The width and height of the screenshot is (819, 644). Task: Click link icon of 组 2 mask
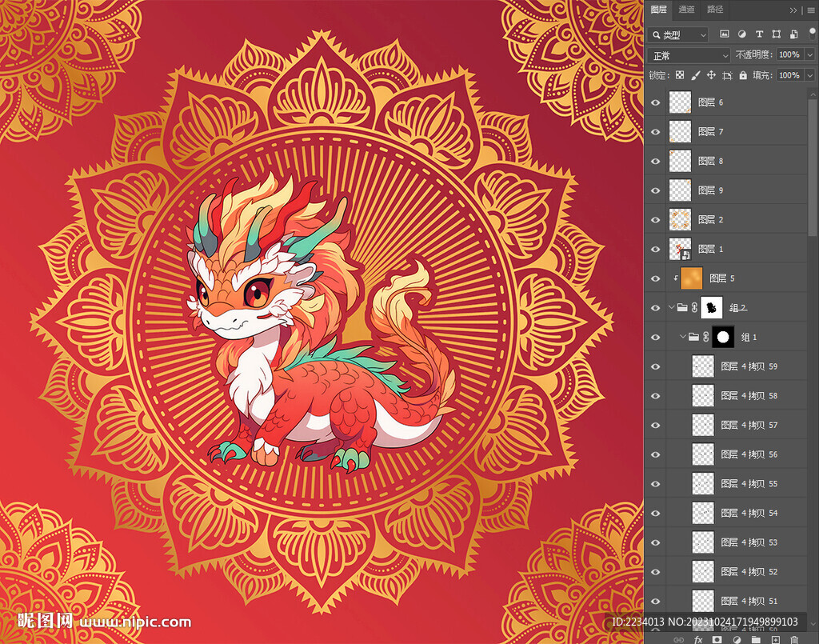tap(694, 308)
